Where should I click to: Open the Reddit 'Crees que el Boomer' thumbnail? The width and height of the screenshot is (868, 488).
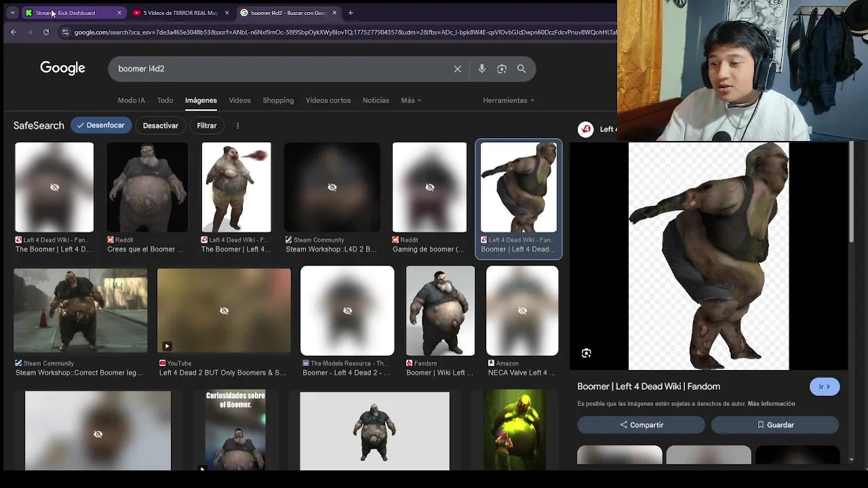[x=147, y=187]
